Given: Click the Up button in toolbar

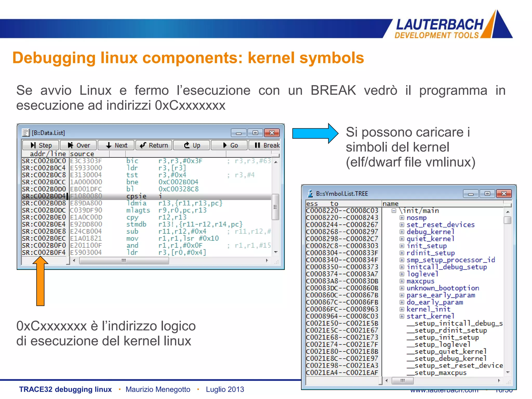Looking at the screenshot, I should (191, 145).
